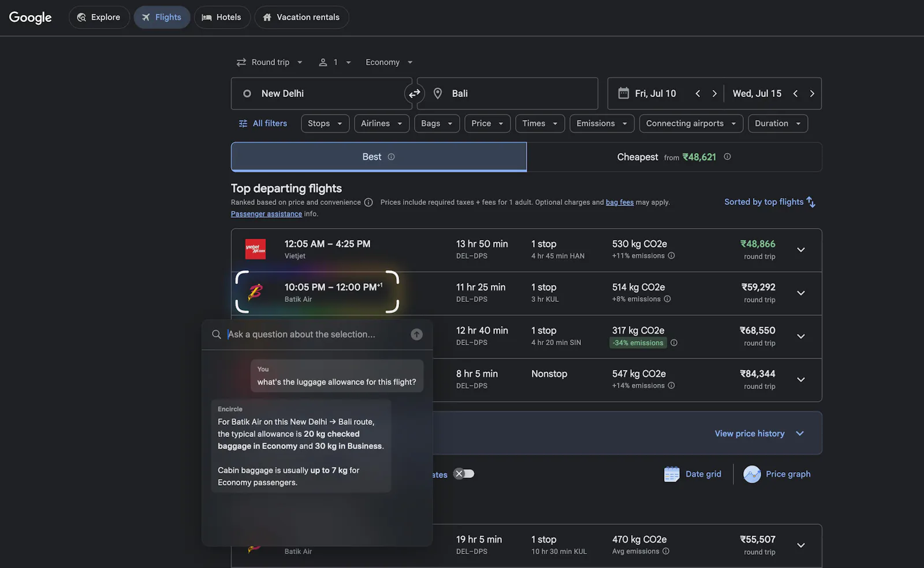
Task: Toggle the switch beside Date grid
Action: (464, 474)
